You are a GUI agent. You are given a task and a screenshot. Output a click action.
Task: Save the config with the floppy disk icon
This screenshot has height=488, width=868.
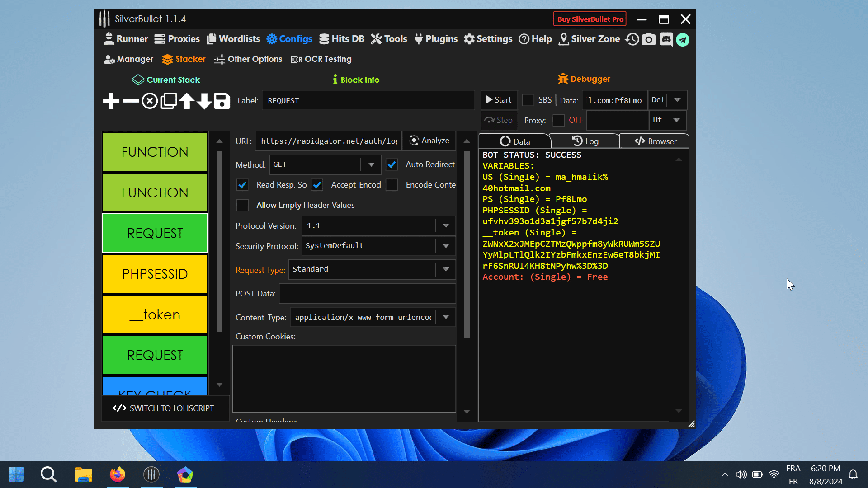pos(222,101)
